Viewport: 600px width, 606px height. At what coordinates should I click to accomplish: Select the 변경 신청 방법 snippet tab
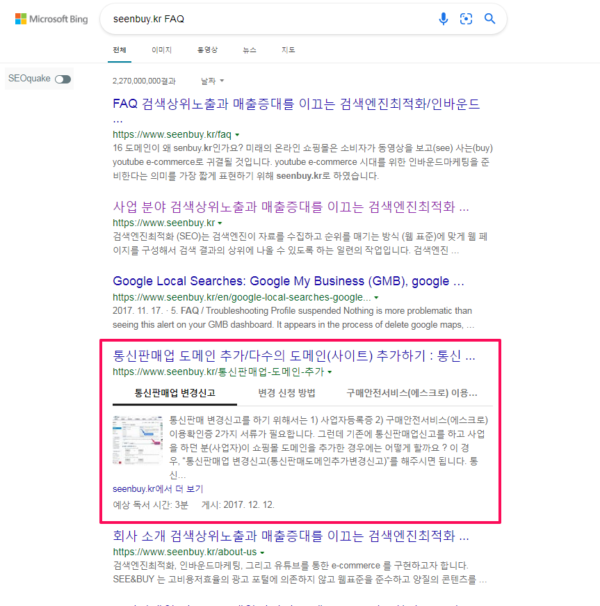click(x=287, y=393)
